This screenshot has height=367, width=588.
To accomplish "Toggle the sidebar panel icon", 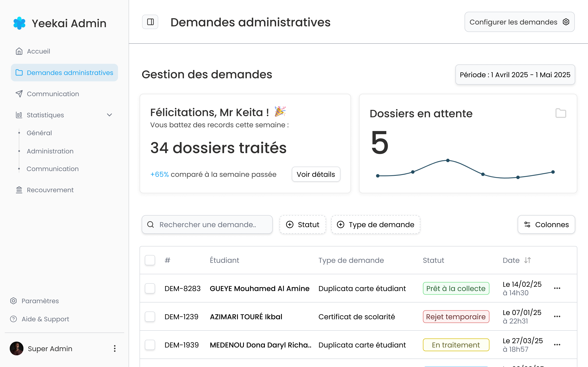I will (x=150, y=22).
